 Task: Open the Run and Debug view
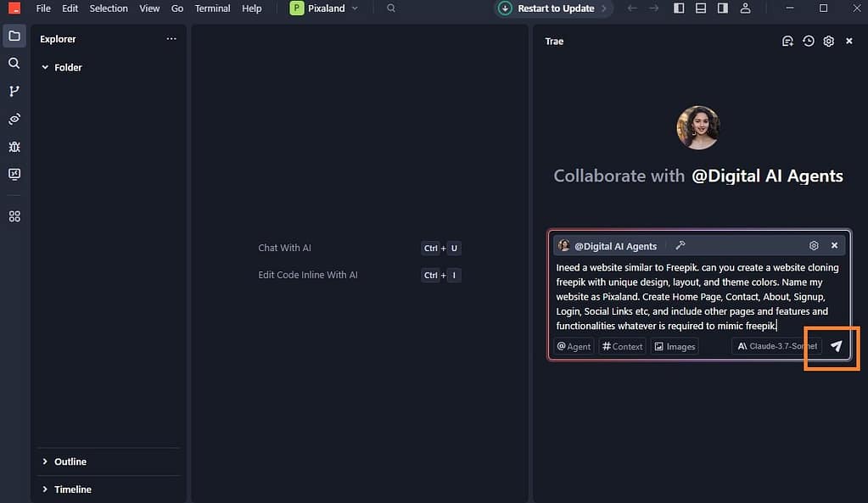tap(14, 147)
